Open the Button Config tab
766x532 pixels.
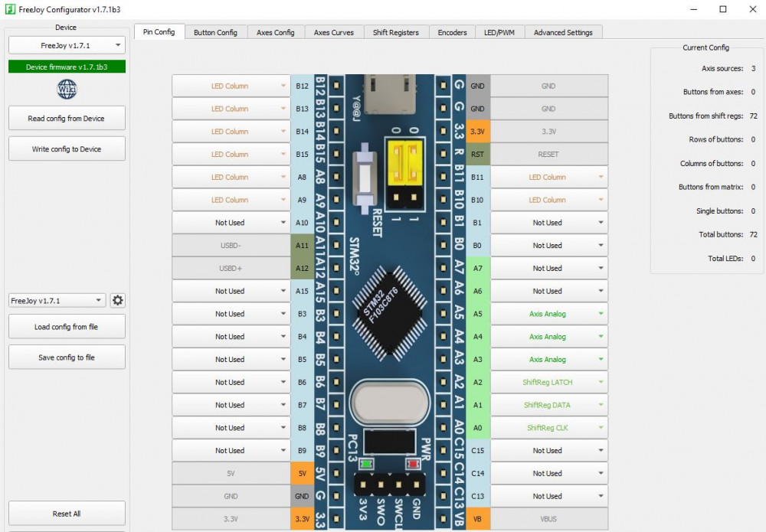coord(215,32)
